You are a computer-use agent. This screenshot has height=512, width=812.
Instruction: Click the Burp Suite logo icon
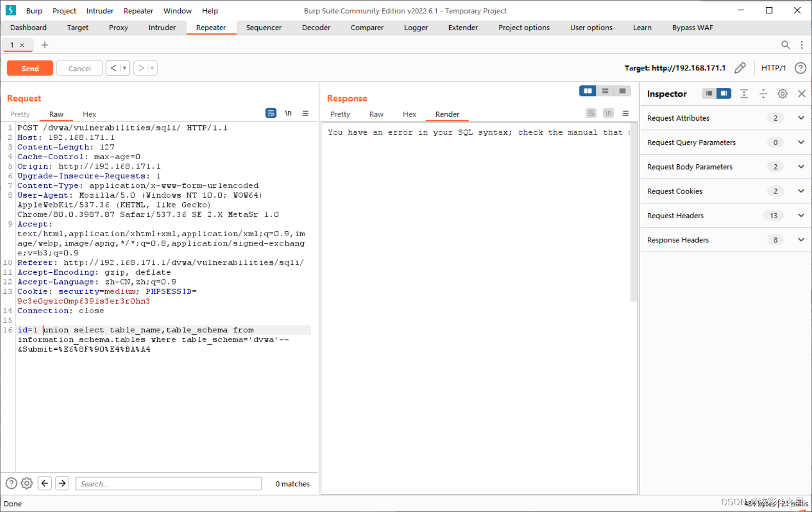(10, 10)
